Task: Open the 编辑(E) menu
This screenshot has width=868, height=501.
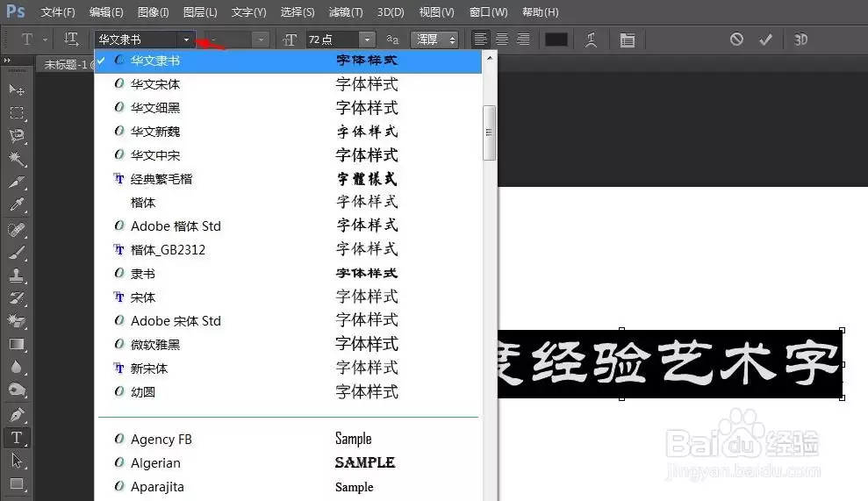Action: click(106, 11)
